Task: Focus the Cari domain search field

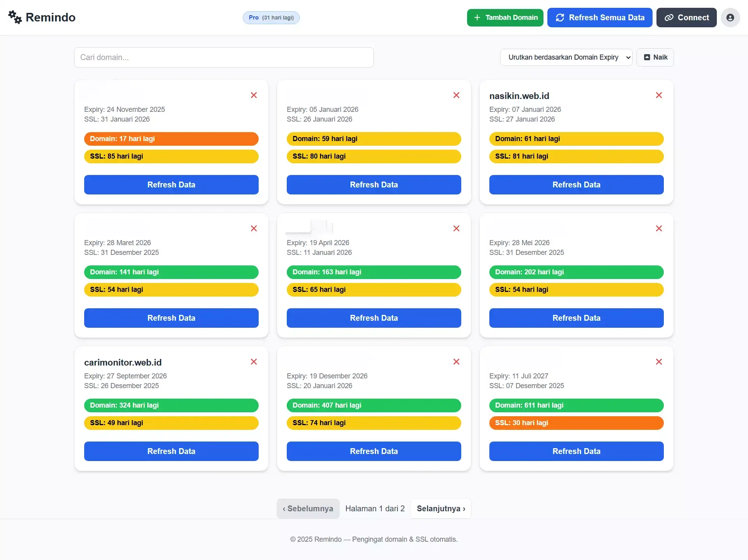Action: pos(224,57)
